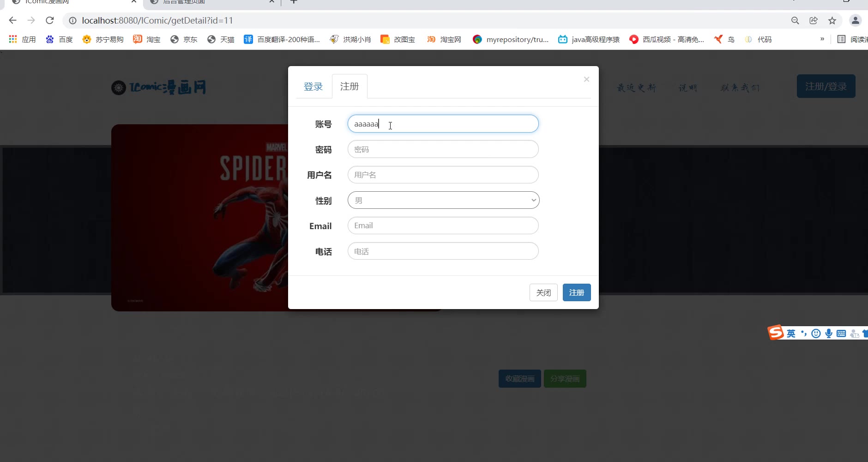
Task: Open 阅读清单 reading list
Action: click(852, 39)
